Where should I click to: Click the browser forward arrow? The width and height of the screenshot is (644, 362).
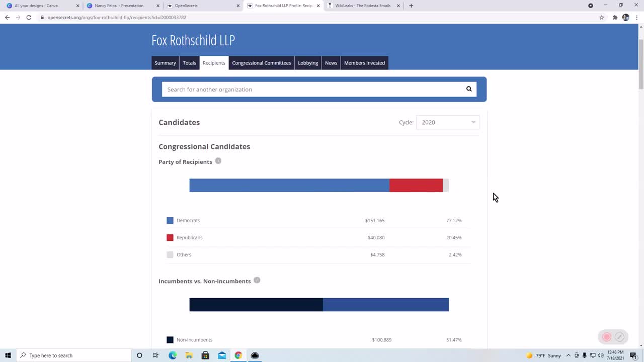click(18, 17)
